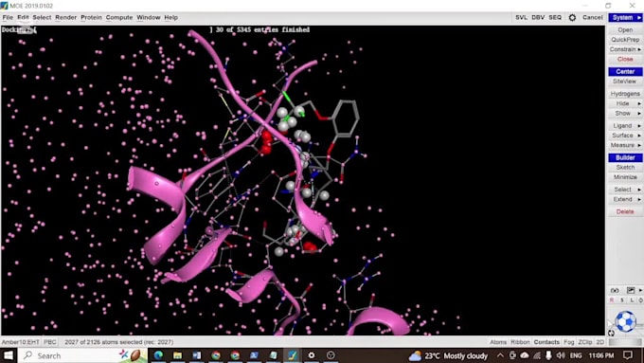Open Settings gear icon in taskbar
Screen dimensions: 644x363
coord(312,355)
